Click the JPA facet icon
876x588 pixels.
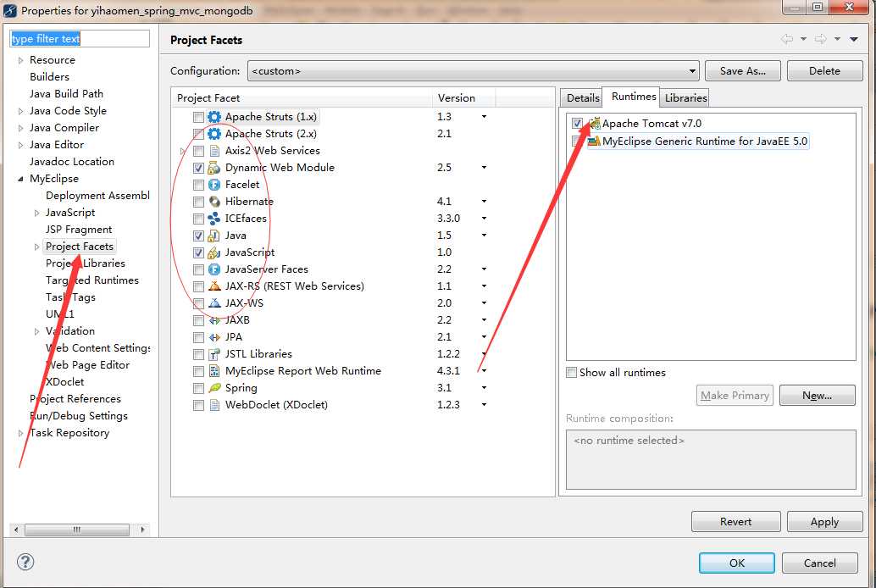(214, 337)
